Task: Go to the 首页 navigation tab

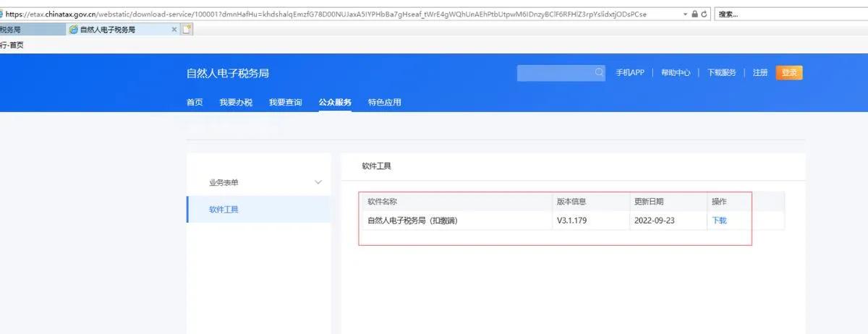Action: [195, 103]
